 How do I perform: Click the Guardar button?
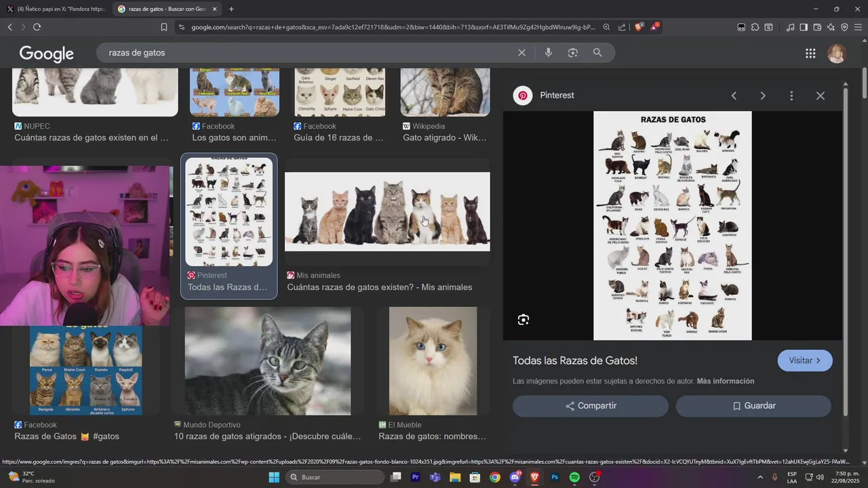coord(753,406)
